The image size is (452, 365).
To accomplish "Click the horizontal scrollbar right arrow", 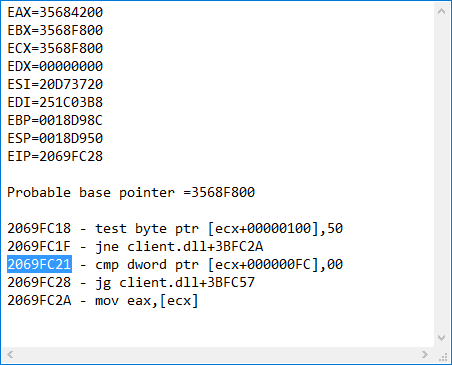I will tap(425, 354).
